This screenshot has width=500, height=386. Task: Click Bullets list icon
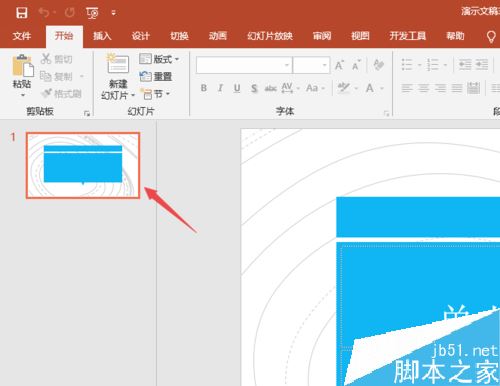(407, 65)
